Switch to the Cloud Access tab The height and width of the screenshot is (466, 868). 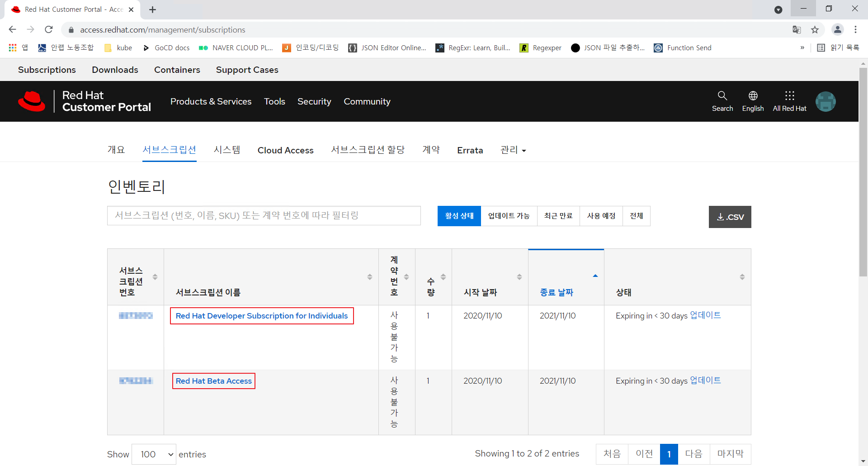point(285,150)
